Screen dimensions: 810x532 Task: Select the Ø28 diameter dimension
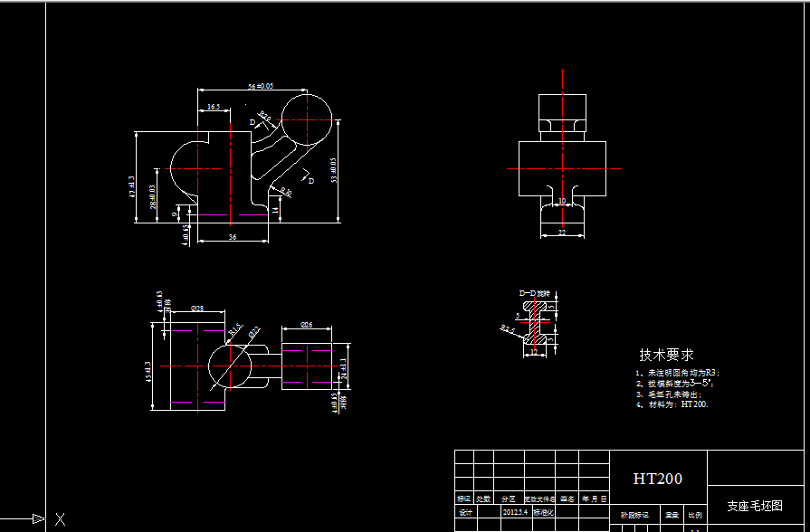point(197,309)
